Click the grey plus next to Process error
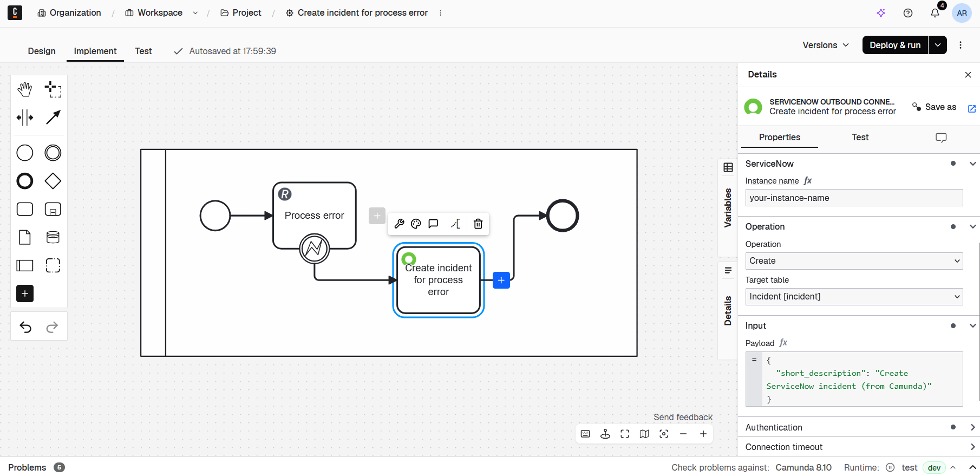 tap(377, 216)
